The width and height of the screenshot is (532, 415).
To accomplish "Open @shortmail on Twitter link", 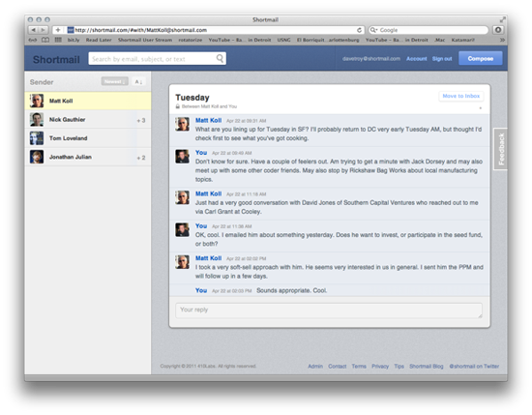I will [x=474, y=366].
